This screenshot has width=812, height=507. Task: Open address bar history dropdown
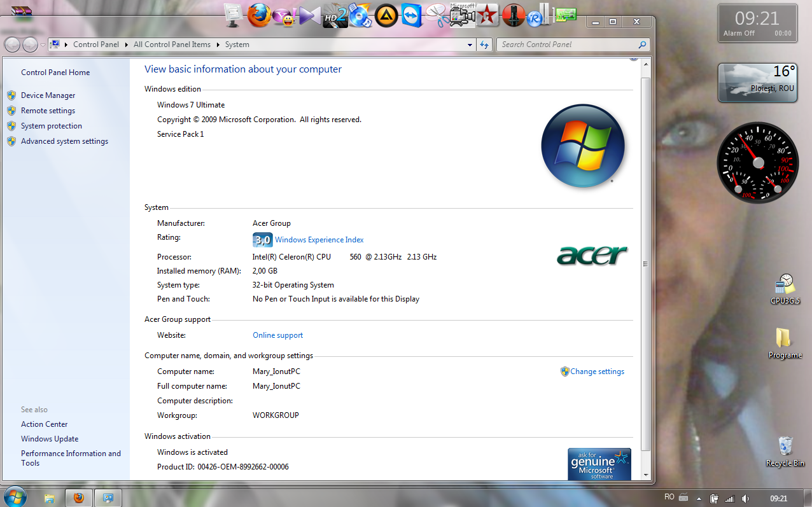[470, 45]
